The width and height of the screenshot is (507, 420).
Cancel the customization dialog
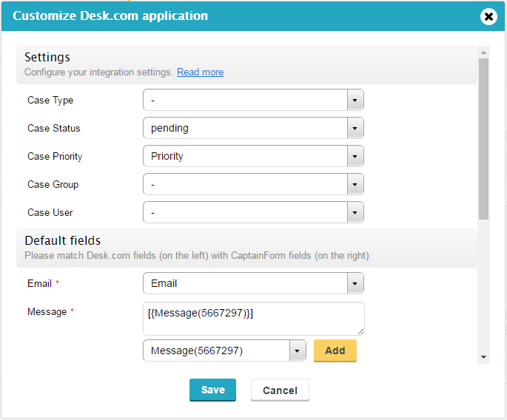pos(280,390)
